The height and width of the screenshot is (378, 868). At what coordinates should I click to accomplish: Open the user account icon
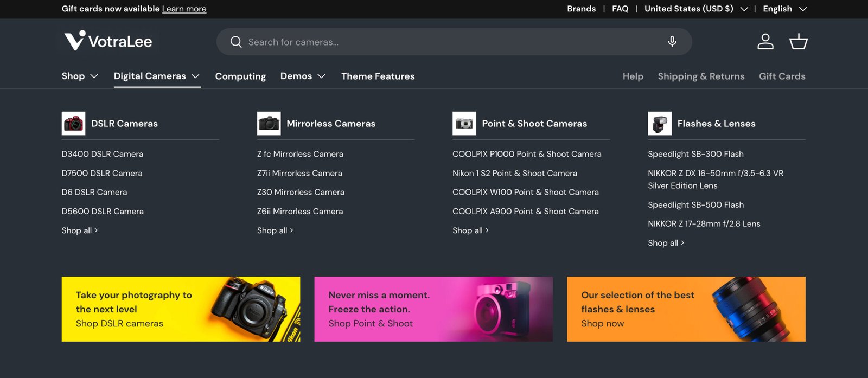[765, 42]
